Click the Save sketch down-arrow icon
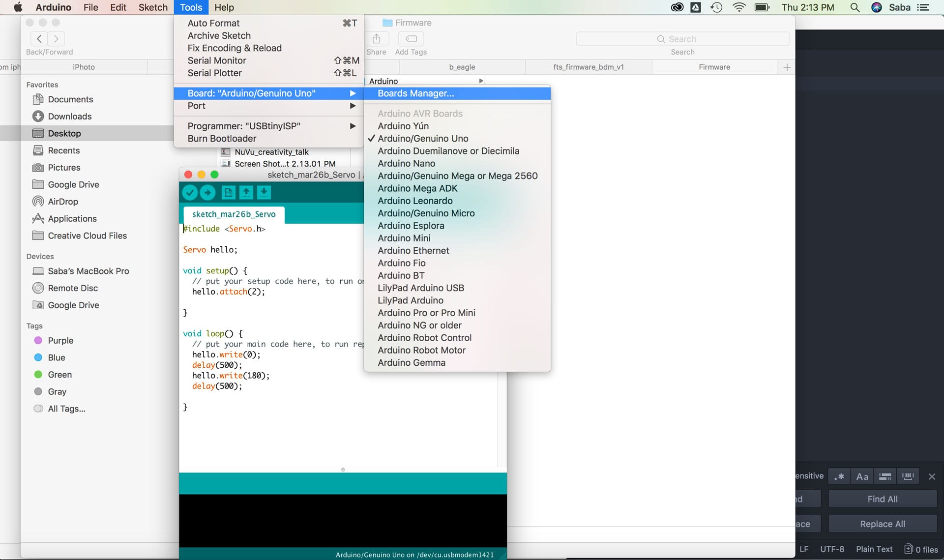Viewport: 944px width, 560px height. click(x=264, y=192)
